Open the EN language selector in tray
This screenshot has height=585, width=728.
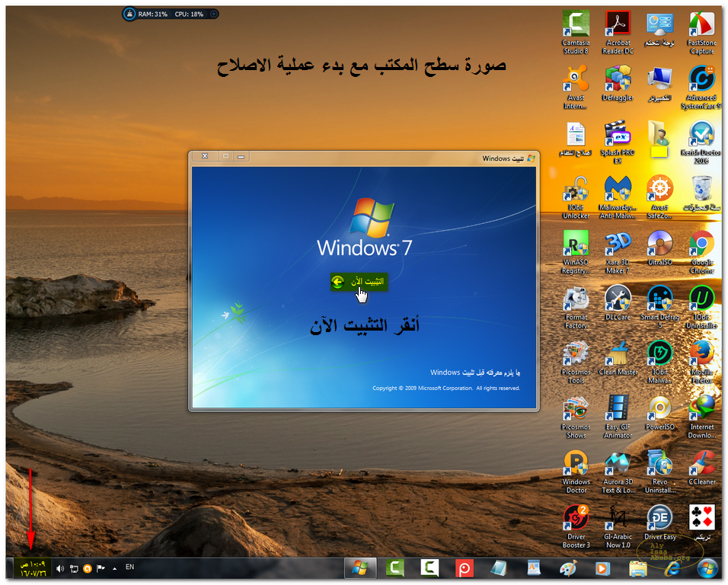tap(129, 567)
